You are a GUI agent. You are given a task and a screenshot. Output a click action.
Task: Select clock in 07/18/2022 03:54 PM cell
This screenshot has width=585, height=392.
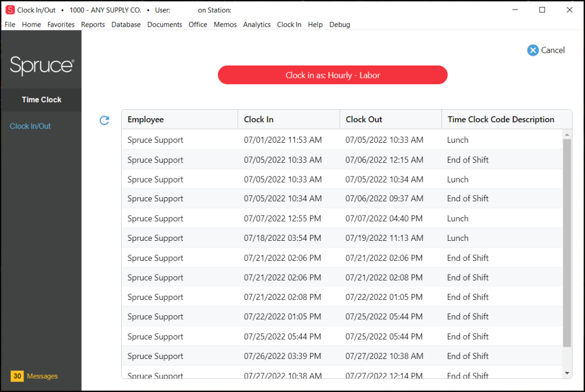(282, 238)
